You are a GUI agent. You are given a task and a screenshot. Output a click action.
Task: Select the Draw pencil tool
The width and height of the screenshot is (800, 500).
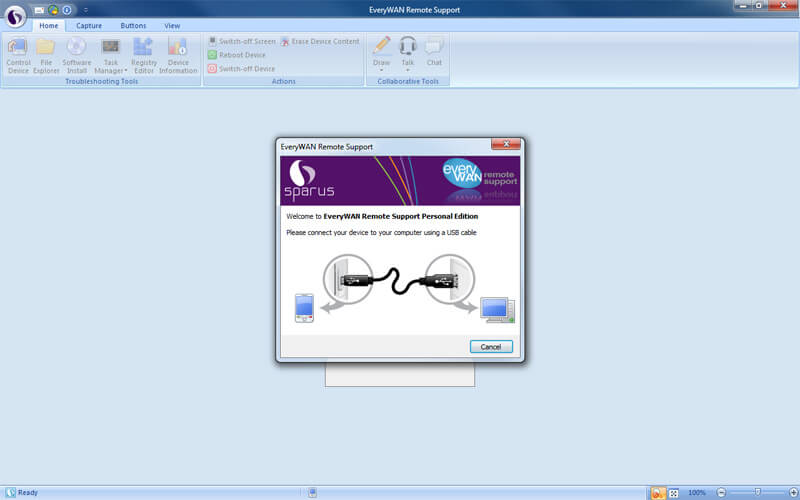[x=381, y=51]
